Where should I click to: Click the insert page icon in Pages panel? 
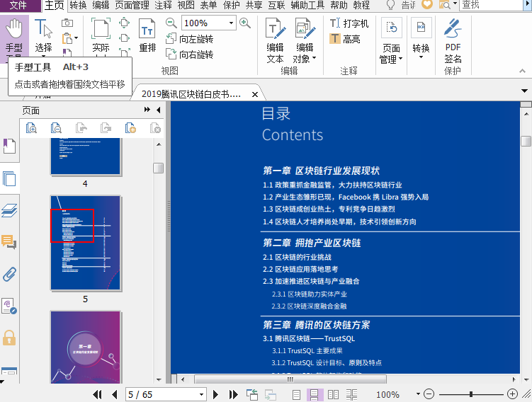click(130, 128)
